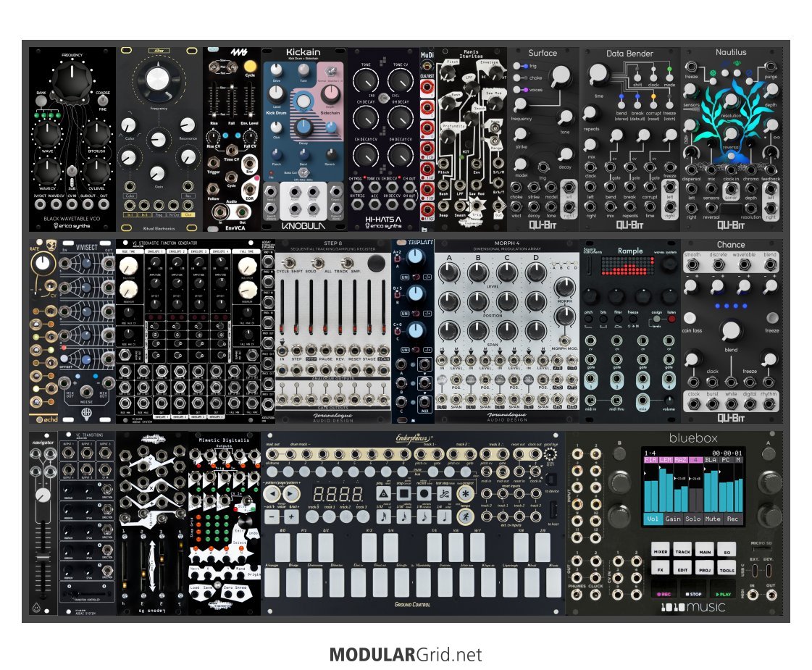Click the vertical fader on the Navigator module
Image resolution: width=812 pixels, height=670 pixels.
click(x=43, y=556)
